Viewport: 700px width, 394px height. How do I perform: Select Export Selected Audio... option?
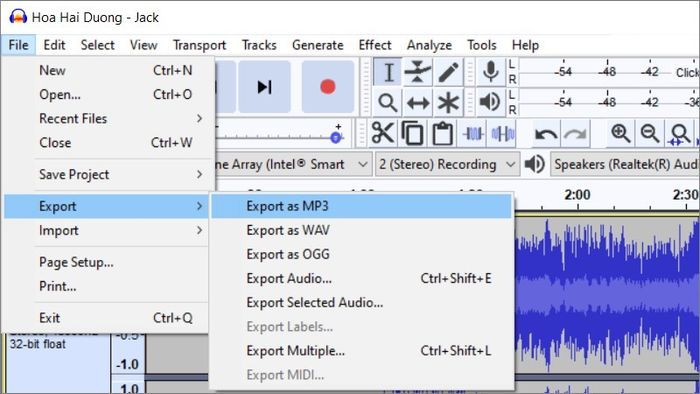(362, 303)
